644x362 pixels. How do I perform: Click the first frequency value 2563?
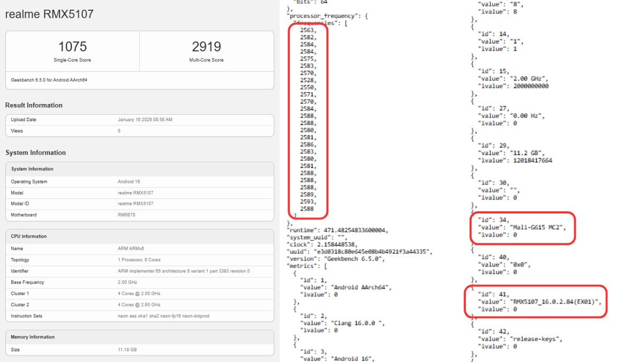[308, 30]
